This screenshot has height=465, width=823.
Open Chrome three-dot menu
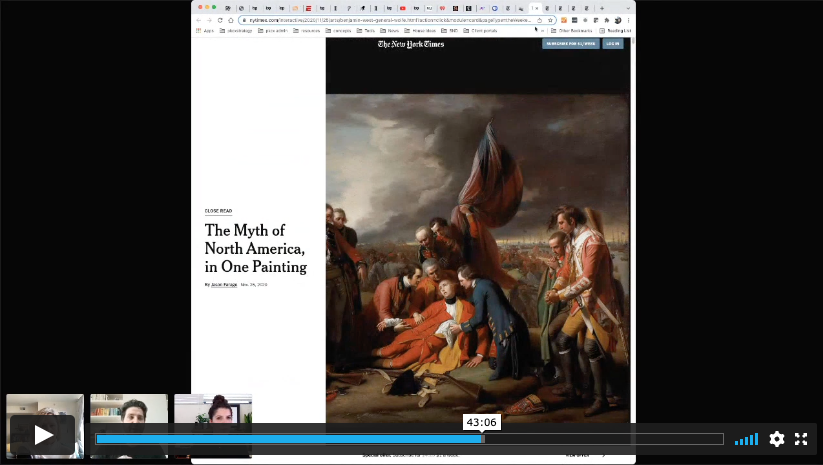pos(628,20)
